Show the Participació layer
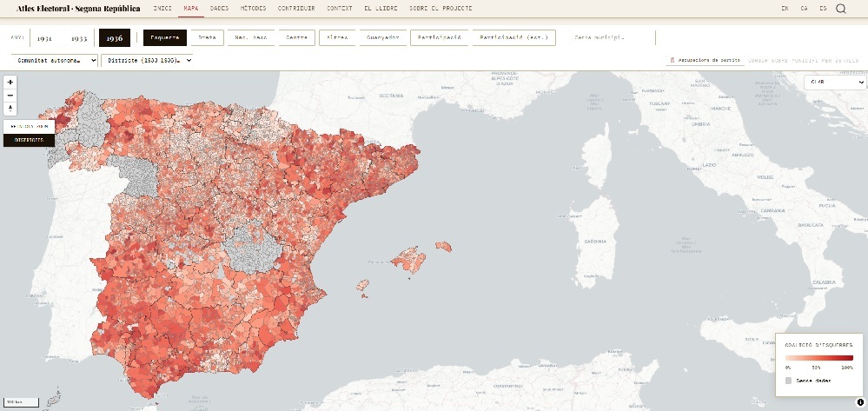This screenshot has height=411, width=868. pos(440,37)
